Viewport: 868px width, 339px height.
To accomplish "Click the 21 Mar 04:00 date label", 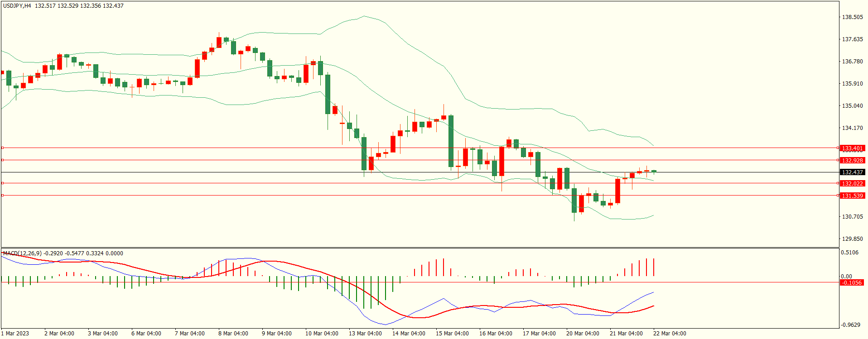I will coord(626,334).
